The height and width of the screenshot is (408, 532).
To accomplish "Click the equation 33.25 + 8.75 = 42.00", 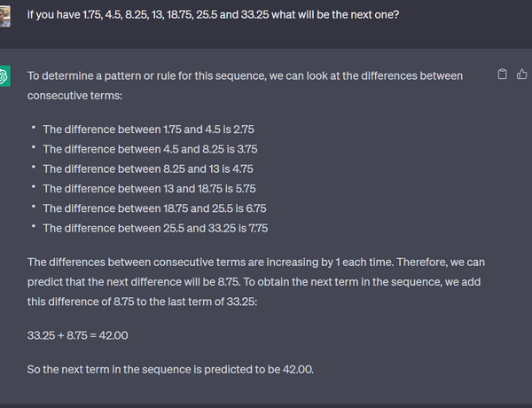I will [x=78, y=335].
